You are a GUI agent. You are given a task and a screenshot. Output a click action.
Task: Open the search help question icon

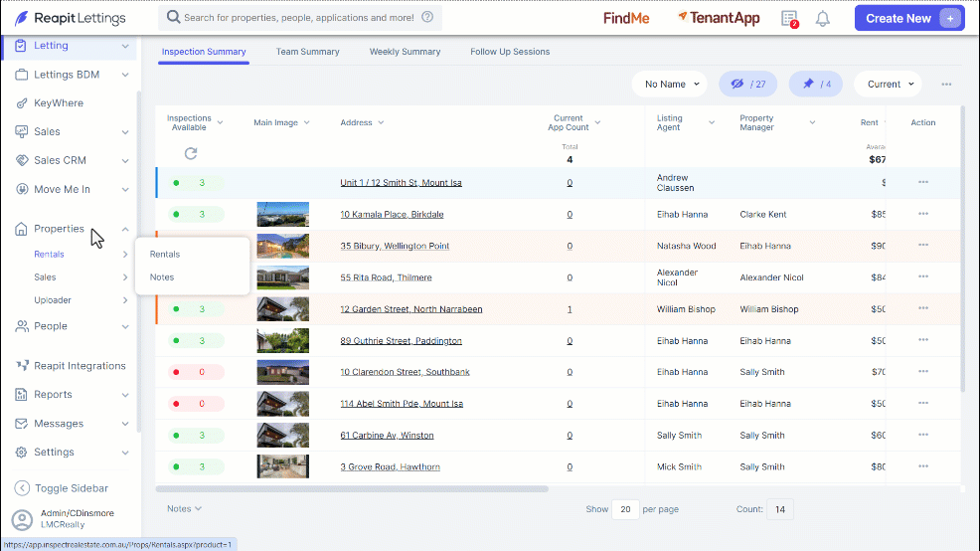click(x=427, y=17)
